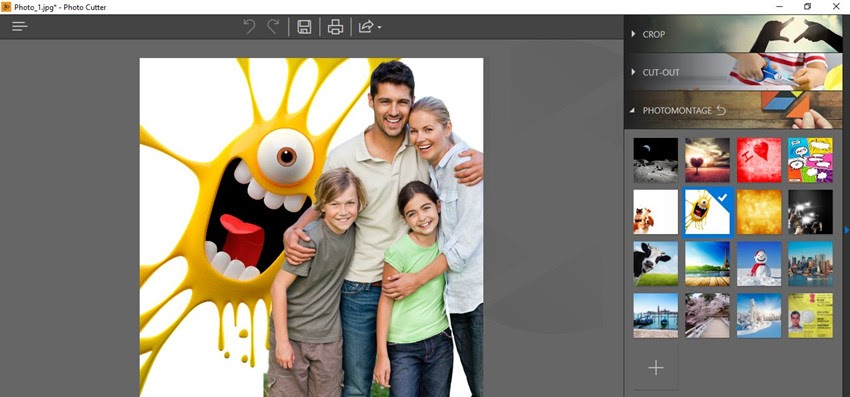Add a custom background with plus button

point(655,368)
